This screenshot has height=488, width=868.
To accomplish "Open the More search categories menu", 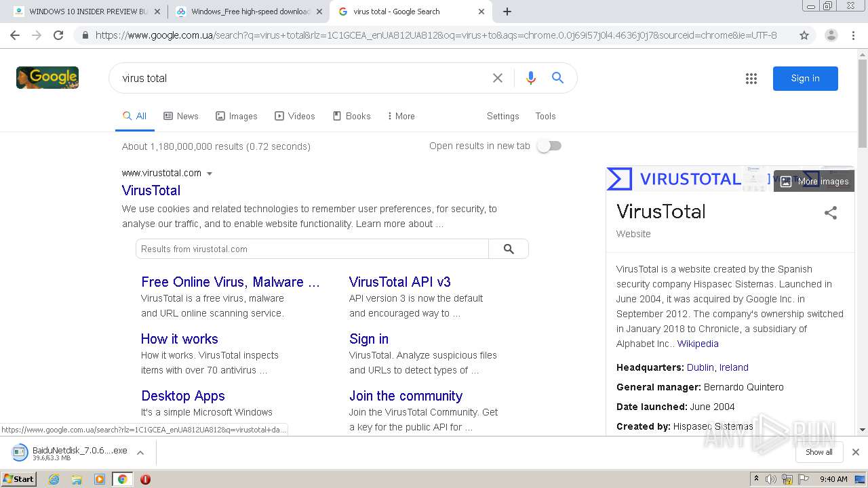I will (401, 116).
